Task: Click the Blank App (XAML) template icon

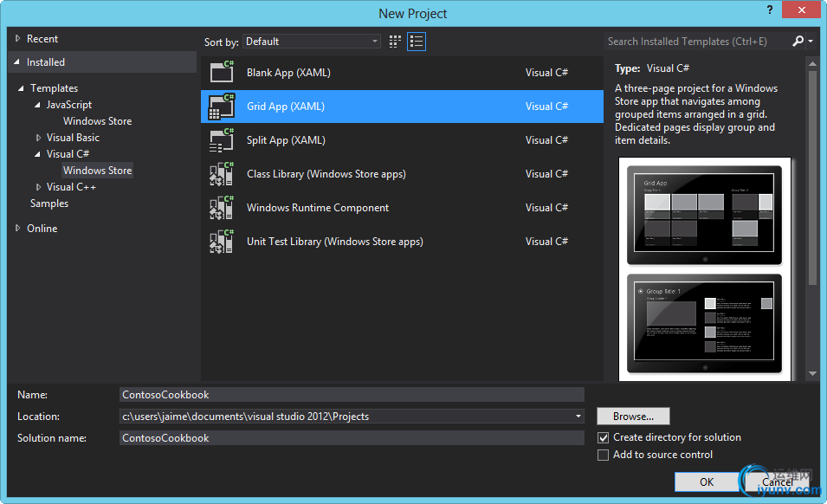Action: coord(223,73)
